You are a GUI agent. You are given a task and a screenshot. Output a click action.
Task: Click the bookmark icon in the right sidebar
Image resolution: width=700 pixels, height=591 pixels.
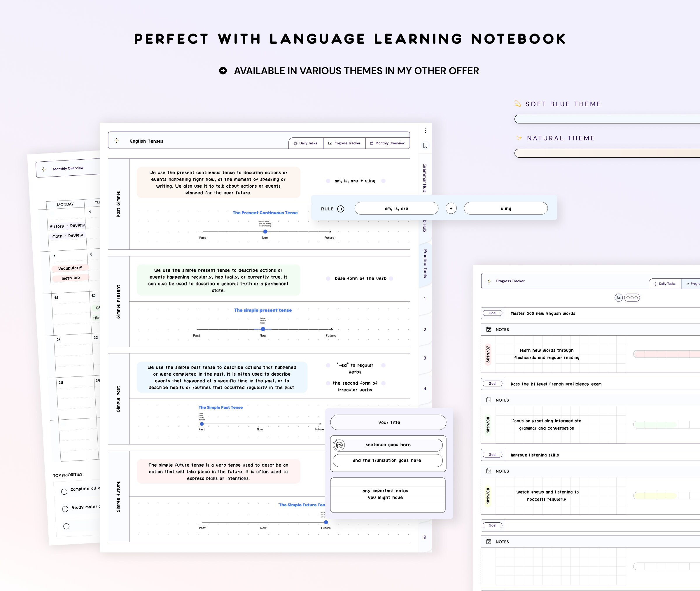pyautogui.click(x=425, y=145)
